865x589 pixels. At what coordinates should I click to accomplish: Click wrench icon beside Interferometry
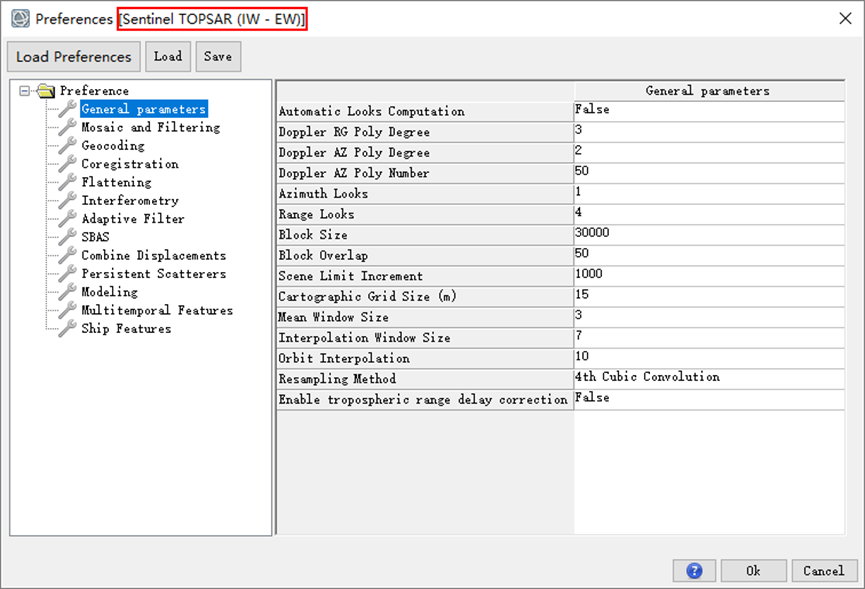point(67,200)
